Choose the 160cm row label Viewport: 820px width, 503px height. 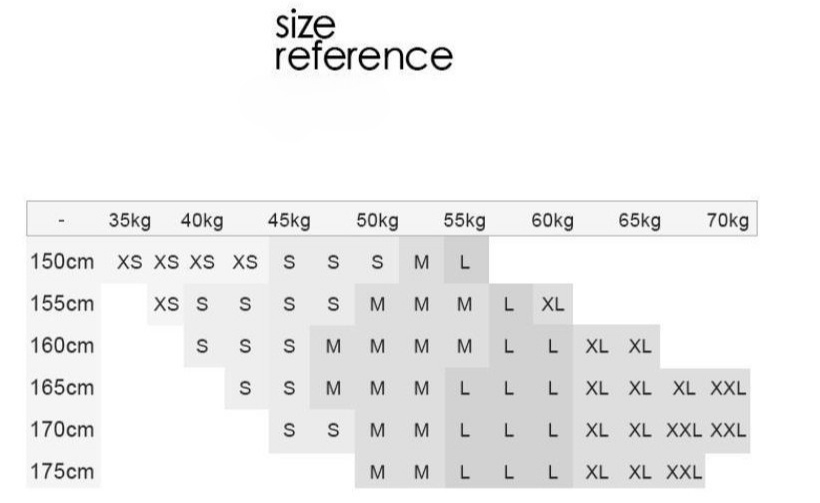62,346
